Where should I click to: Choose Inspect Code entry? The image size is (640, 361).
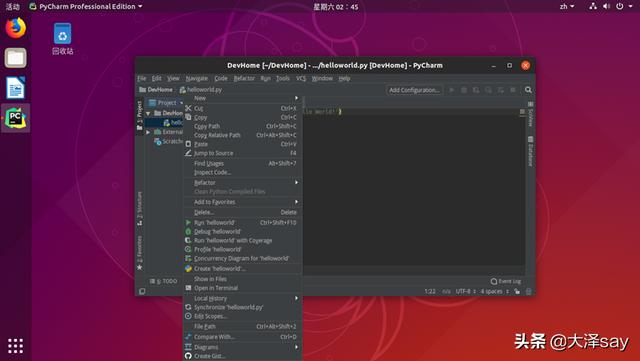click(243, 172)
